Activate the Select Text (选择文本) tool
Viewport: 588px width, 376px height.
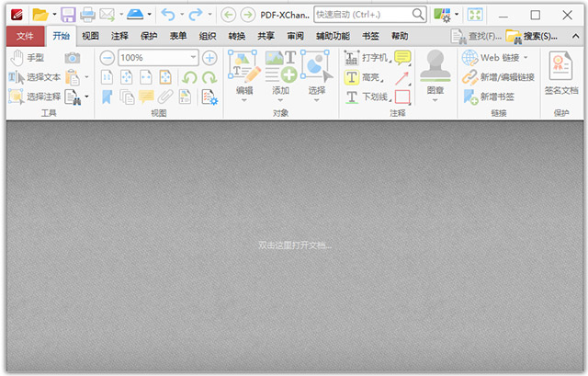point(35,77)
